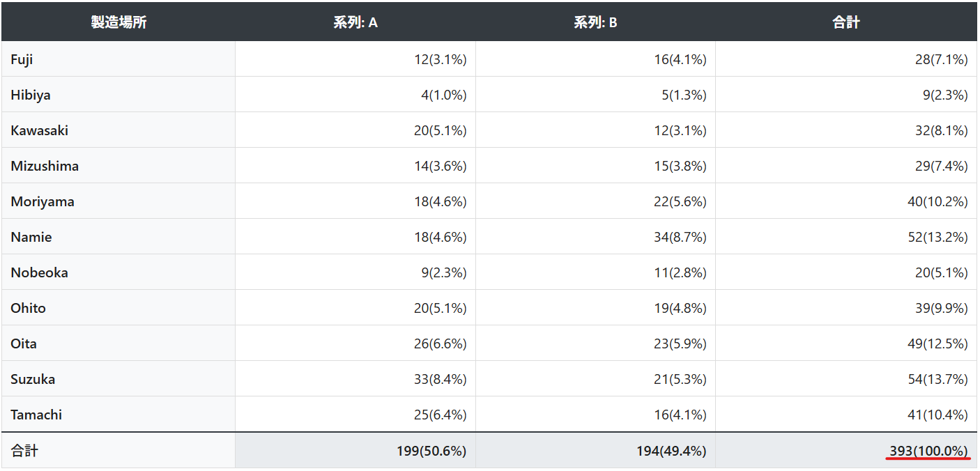The width and height of the screenshot is (980, 471).
Task: Click the Tamachi row label
Action: click(x=36, y=415)
